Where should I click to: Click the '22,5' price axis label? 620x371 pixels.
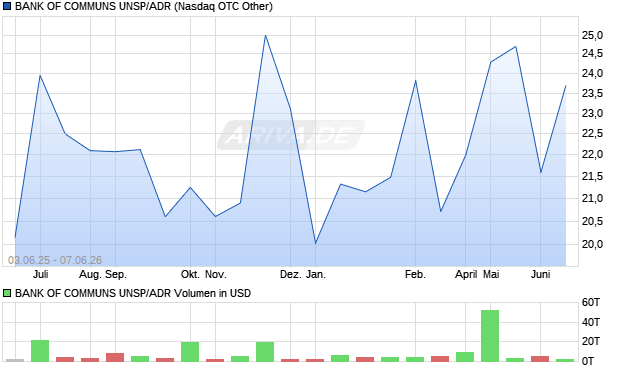[592, 134]
